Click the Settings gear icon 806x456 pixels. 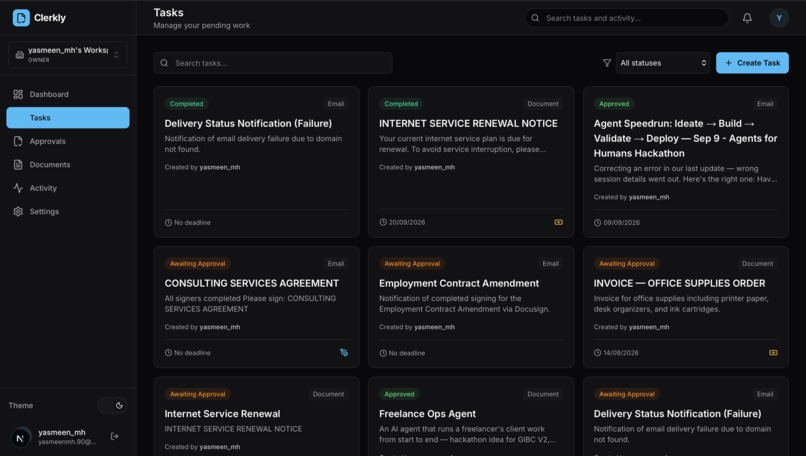point(18,211)
